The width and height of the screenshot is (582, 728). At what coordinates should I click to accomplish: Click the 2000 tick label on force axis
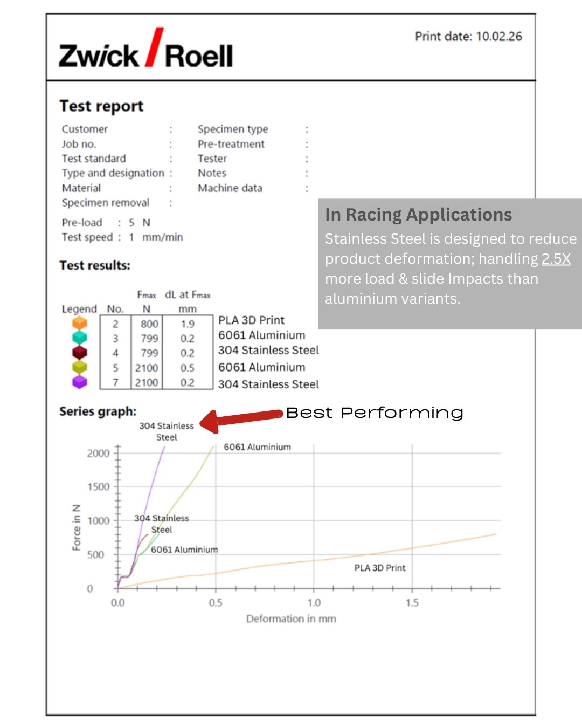(x=98, y=454)
